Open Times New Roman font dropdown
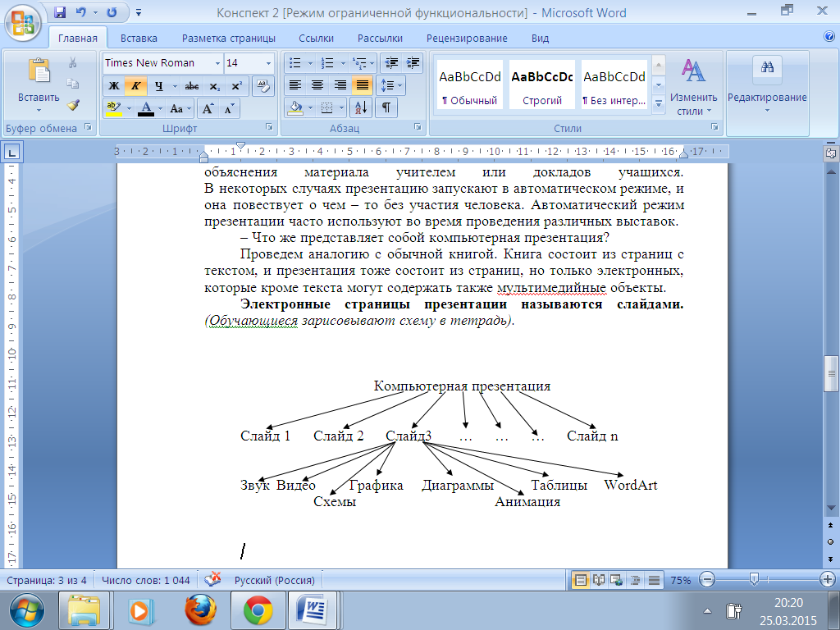This screenshot has width=840, height=630. pos(217,63)
